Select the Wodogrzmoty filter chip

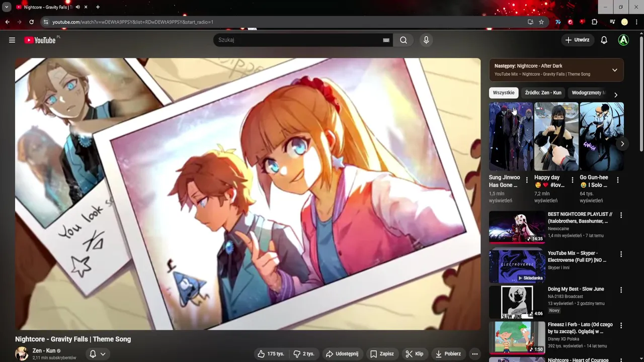point(588,93)
